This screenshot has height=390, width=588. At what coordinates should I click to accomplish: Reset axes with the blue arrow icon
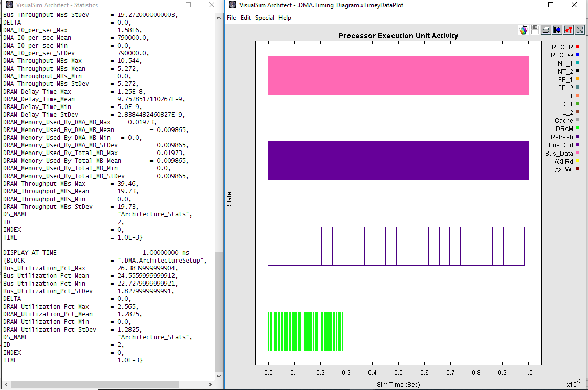click(x=557, y=30)
